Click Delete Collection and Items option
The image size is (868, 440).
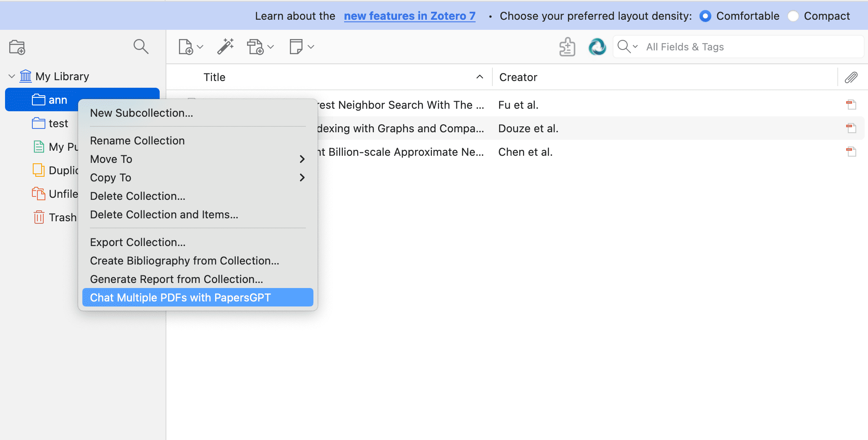pos(164,215)
